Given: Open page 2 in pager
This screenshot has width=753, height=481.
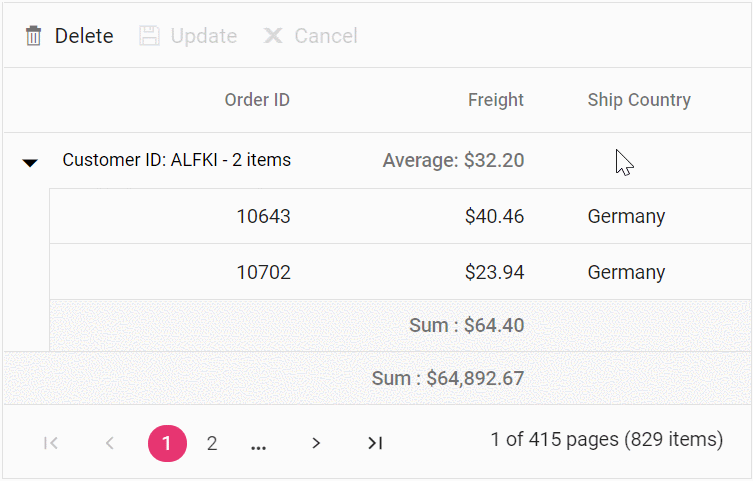Looking at the screenshot, I should pos(212,443).
